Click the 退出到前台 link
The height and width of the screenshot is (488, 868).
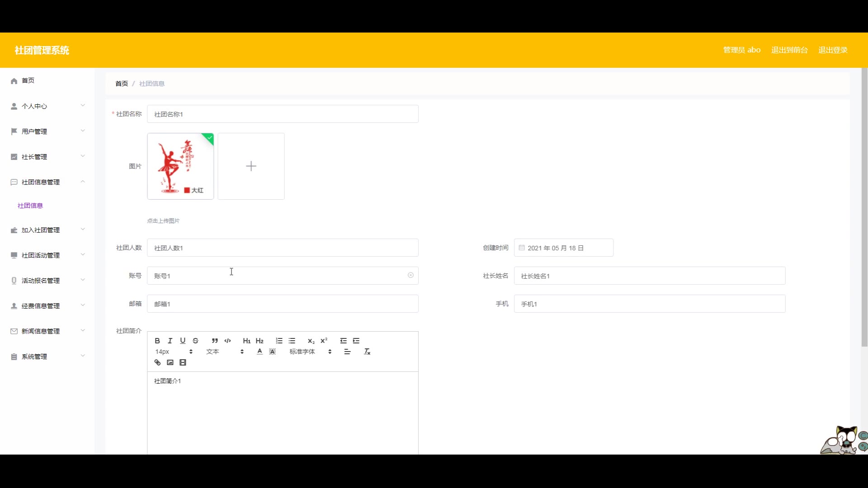789,50
